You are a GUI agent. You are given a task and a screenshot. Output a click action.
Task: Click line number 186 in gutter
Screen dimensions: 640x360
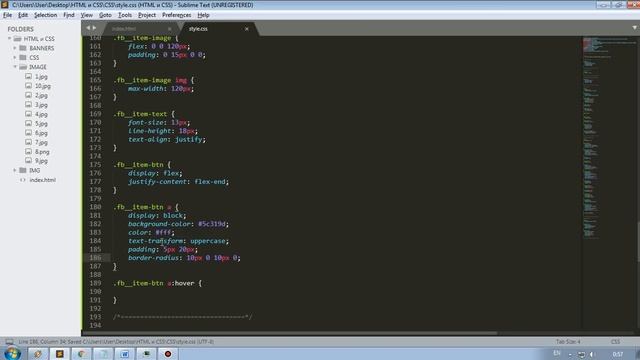pos(95,258)
